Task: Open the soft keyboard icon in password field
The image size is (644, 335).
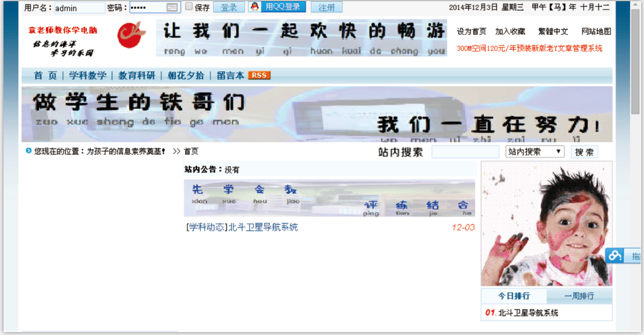Action: pyautogui.click(x=172, y=8)
